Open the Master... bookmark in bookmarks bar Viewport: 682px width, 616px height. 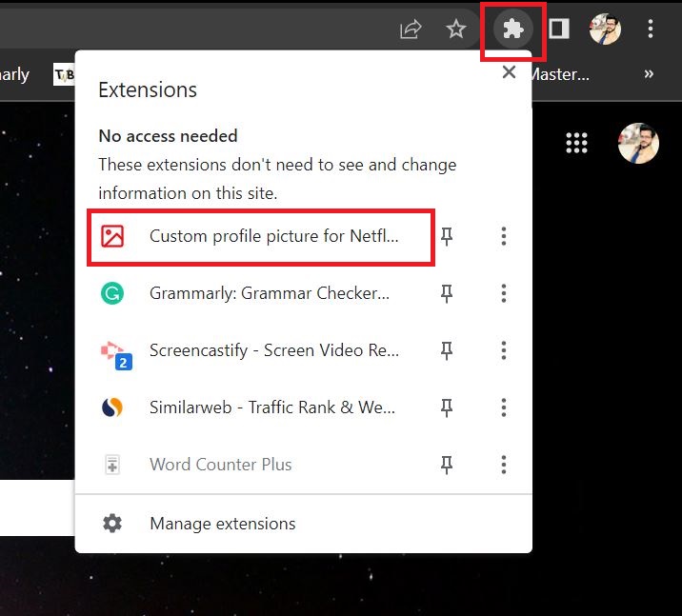[x=560, y=74]
